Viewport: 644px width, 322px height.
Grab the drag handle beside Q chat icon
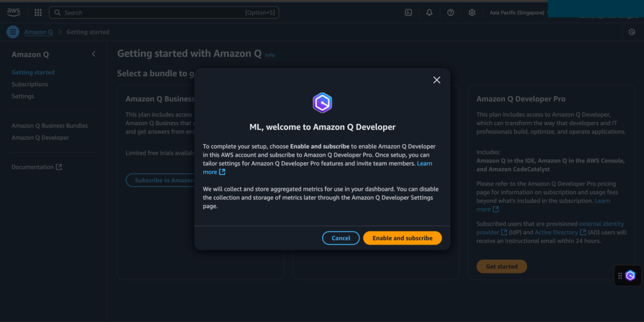619,276
